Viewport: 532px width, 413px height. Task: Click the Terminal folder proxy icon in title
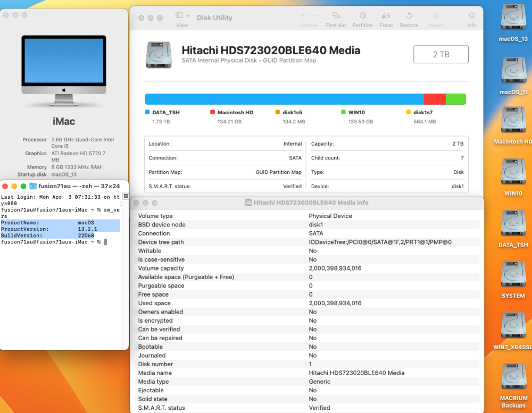33,186
